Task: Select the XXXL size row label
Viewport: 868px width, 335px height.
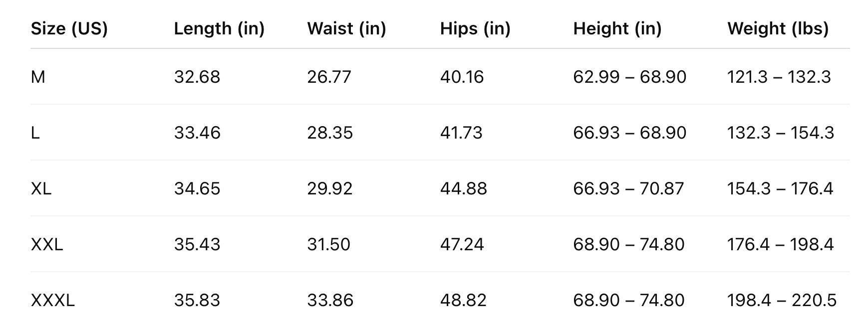Action: click(52, 300)
